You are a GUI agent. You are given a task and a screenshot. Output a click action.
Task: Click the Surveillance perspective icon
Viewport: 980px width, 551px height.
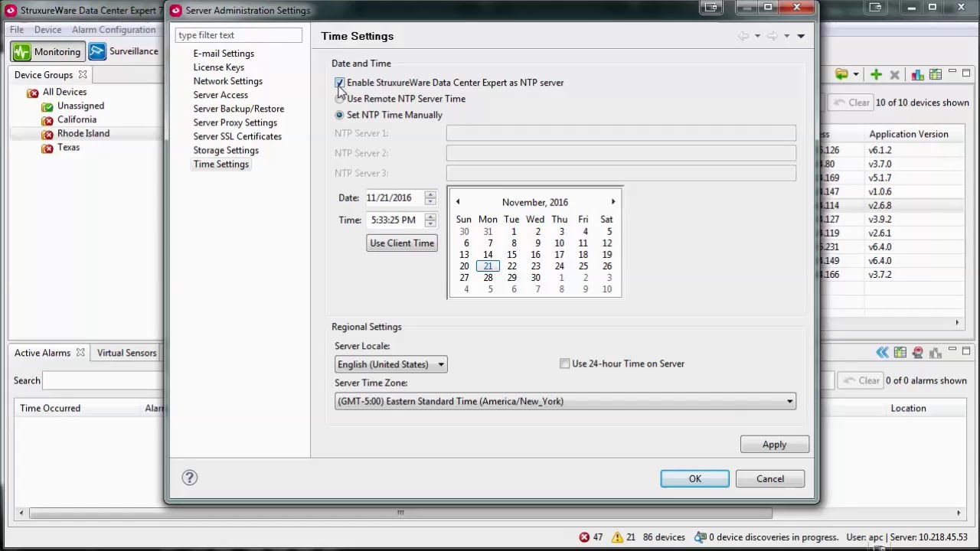[97, 51]
